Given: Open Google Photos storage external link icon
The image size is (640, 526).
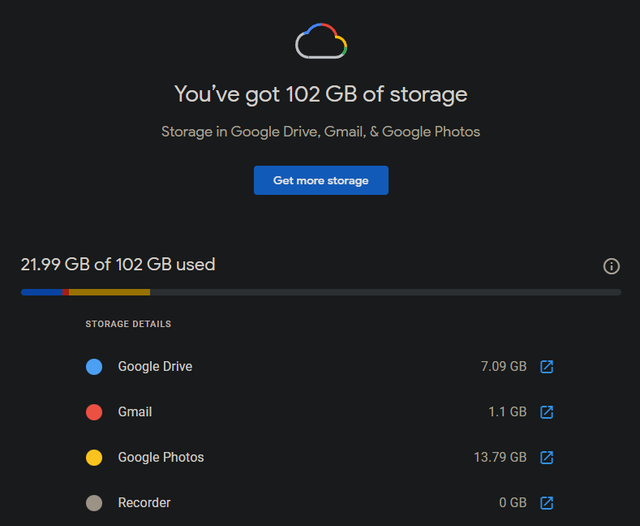Looking at the screenshot, I should (x=547, y=457).
